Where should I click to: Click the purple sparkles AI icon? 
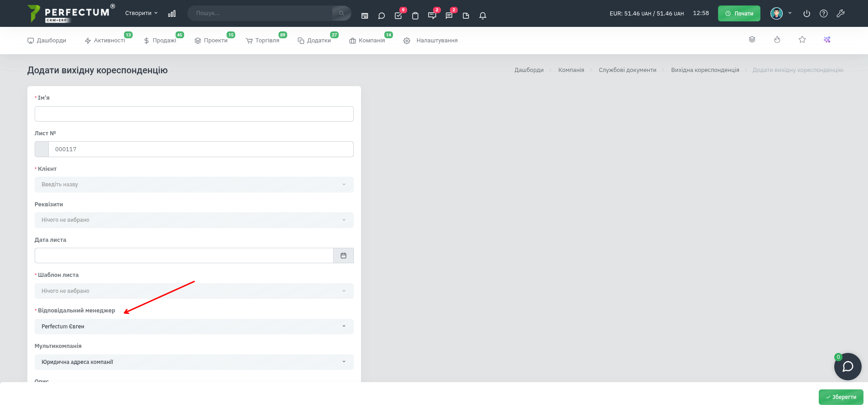pyautogui.click(x=827, y=40)
